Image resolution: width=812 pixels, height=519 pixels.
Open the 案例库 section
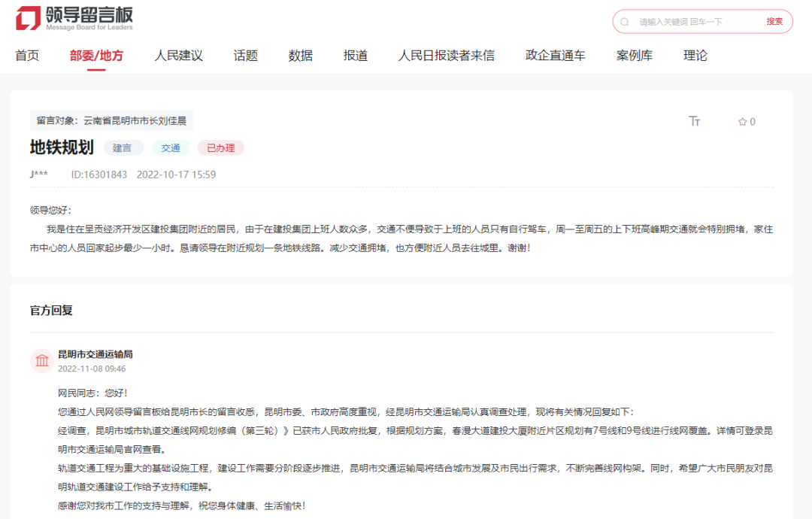pos(634,54)
